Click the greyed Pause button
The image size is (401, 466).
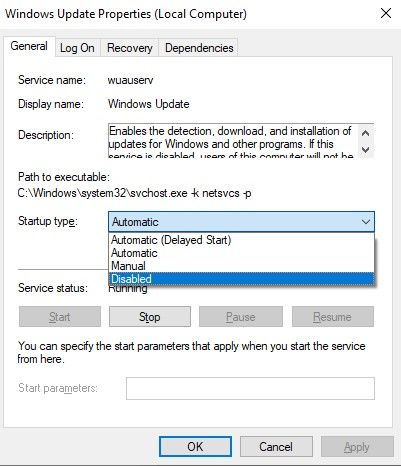click(241, 317)
